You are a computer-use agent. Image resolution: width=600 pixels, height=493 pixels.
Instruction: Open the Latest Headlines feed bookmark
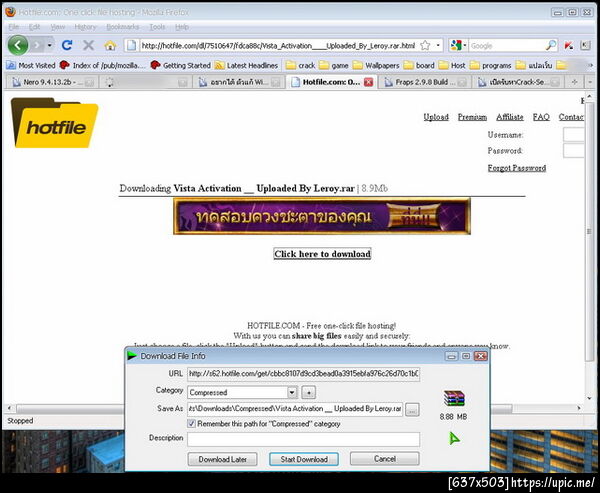246,65
